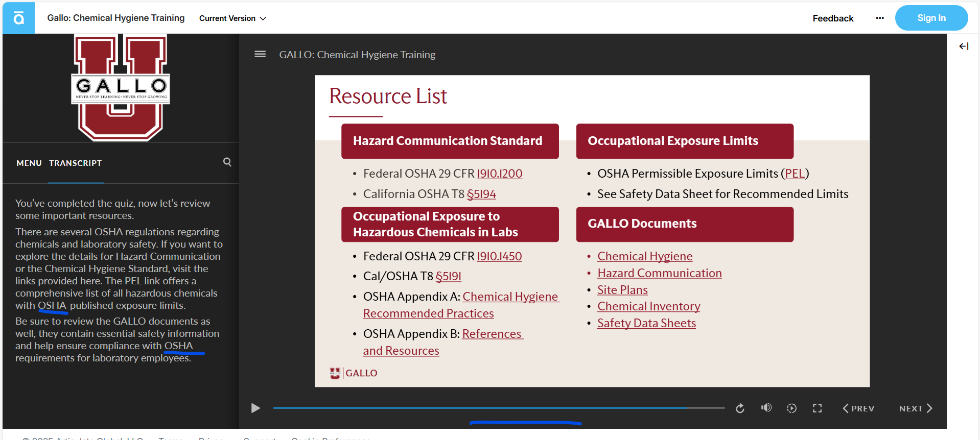Image resolution: width=980 pixels, height=440 pixels.
Task: Open the three-dots more options menu
Action: (880, 18)
